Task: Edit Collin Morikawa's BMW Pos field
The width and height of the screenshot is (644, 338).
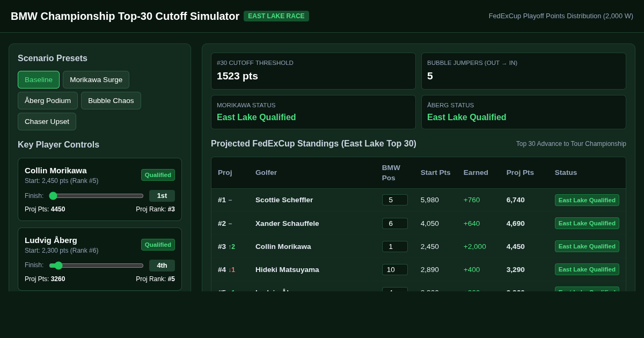Action: (x=394, y=246)
